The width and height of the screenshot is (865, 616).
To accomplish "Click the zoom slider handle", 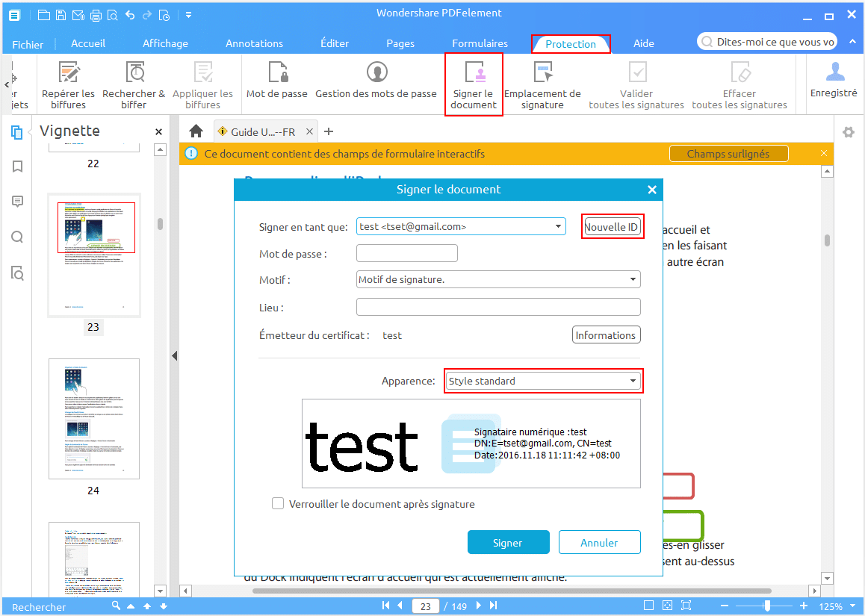I will coord(767,606).
